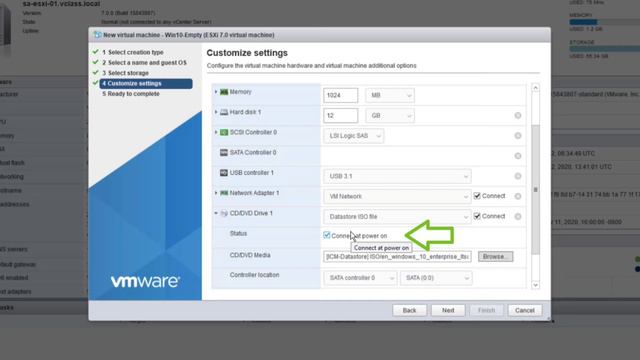Click the settings list scrollbar thumb
Viewport: 640px width, 360px height.
point(536,189)
